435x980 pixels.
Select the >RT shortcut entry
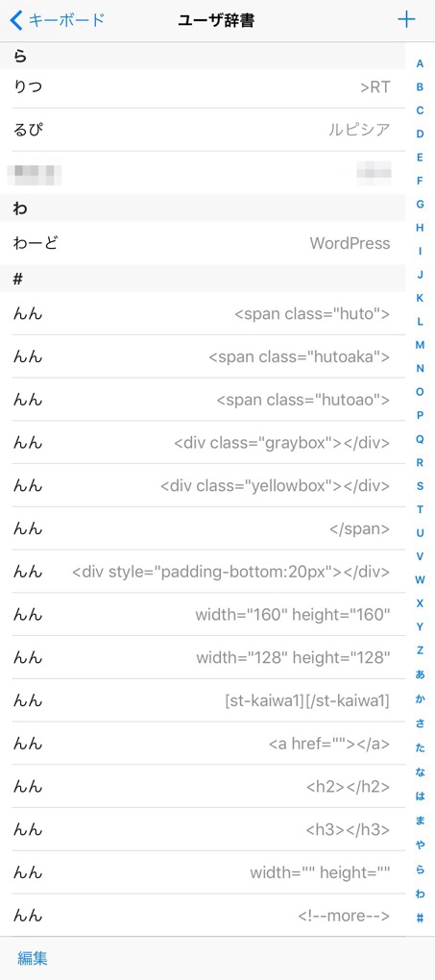203,86
